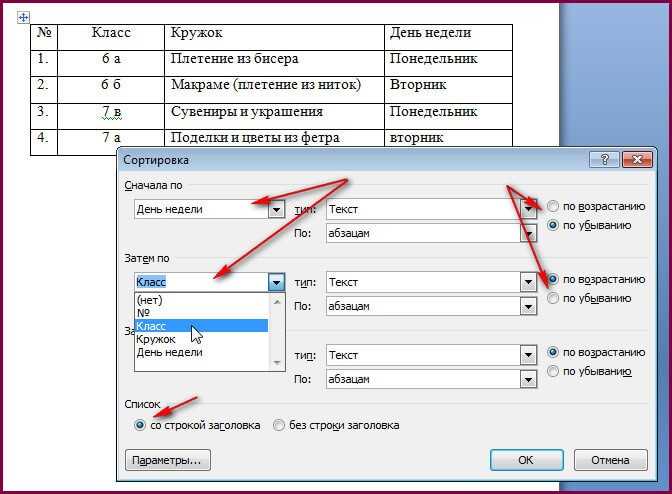Click cell Плетение из бисера
The height and width of the screenshot is (494, 672).
[x=274, y=63]
